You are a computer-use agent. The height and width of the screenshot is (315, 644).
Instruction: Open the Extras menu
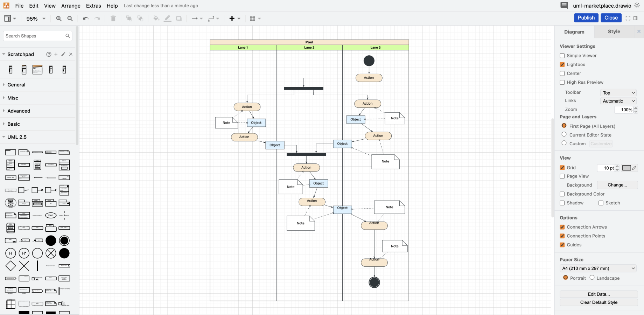(93, 6)
